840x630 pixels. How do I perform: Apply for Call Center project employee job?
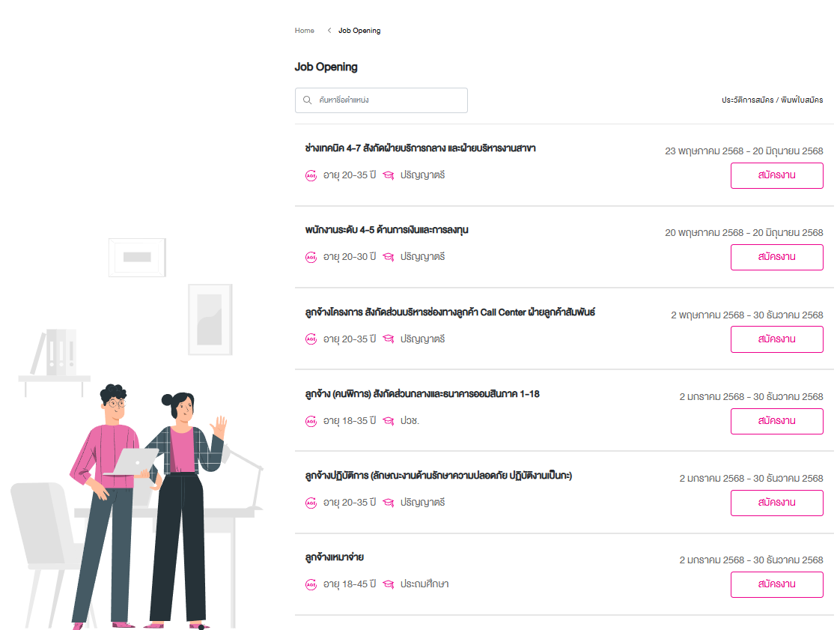pyautogui.click(x=777, y=339)
